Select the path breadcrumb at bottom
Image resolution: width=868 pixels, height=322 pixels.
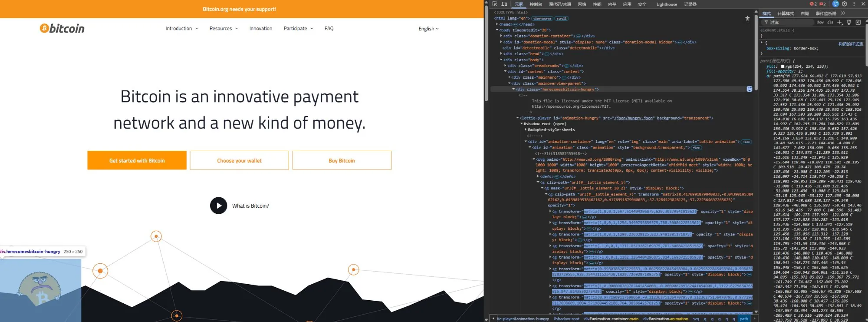pos(744,319)
